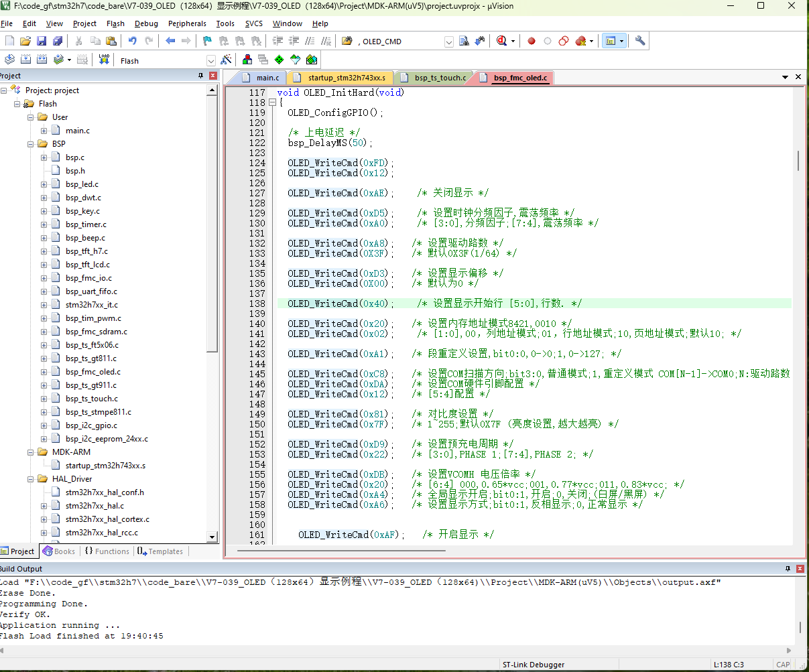Insert a bookmark with the flag icon
Image resolution: width=809 pixels, height=672 pixels.
pyautogui.click(x=208, y=41)
